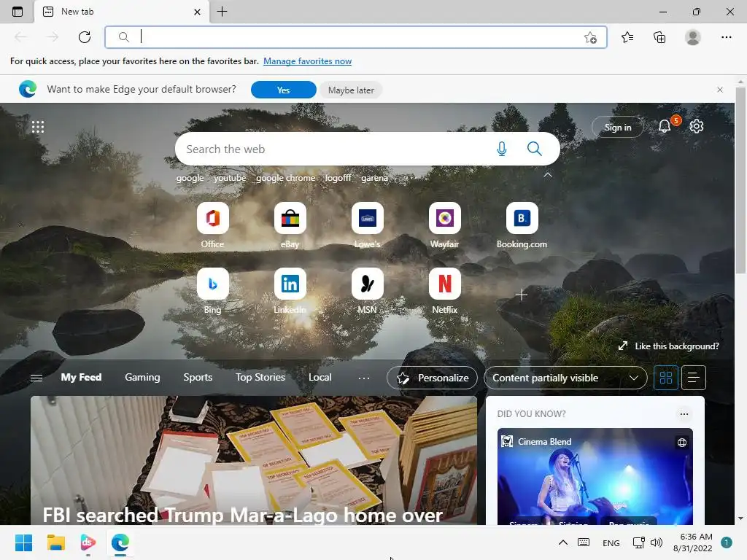
Task: Click the page vertical scrollbar thumb
Action: (740, 180)
